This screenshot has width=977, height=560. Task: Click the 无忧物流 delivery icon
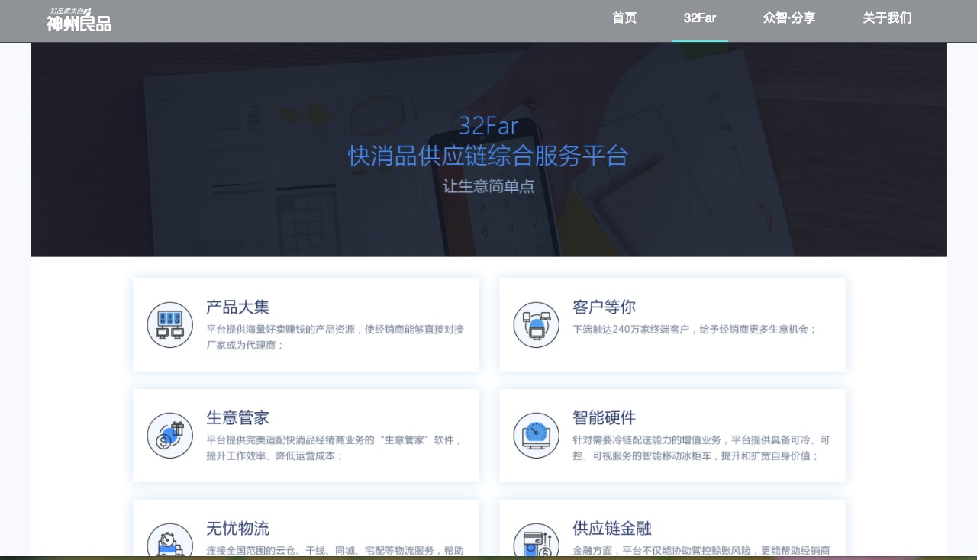pos(169,539)
